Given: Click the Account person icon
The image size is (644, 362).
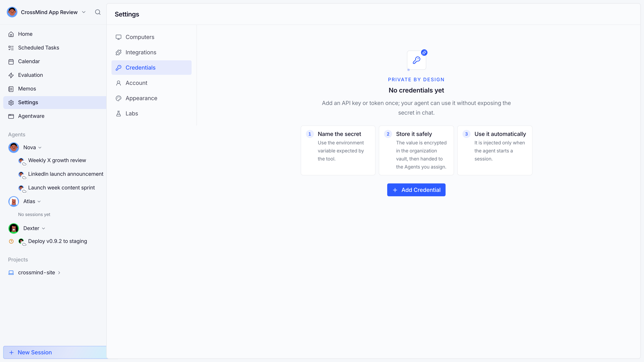Looking at the screenshot, I should [x=119, y=83].
